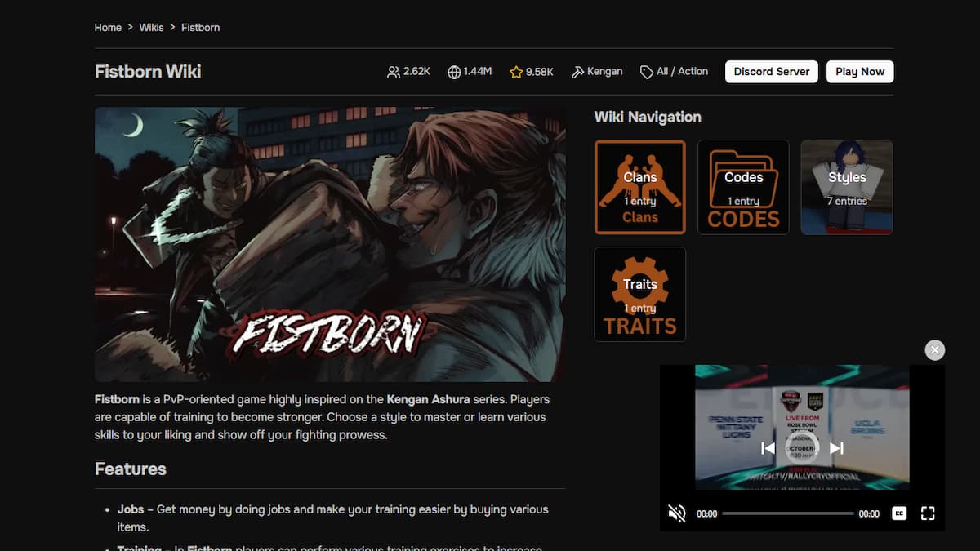The image size is (980, 551).
Task: Click the Clans navigation tile
Action: (639, 187)
